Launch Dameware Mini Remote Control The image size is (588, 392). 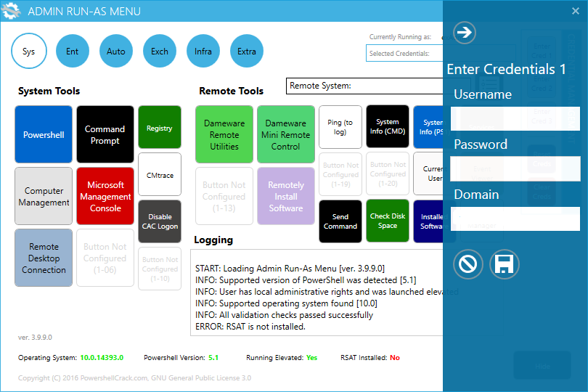tap(286, 134)
